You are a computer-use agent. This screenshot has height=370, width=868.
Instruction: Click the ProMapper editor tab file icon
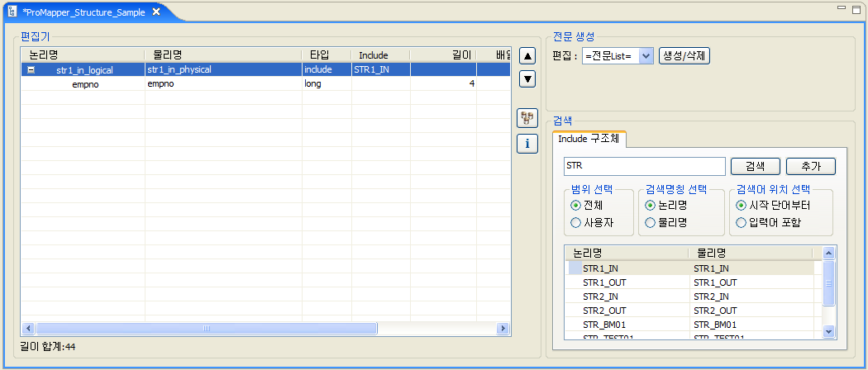[x=12, y=12]
